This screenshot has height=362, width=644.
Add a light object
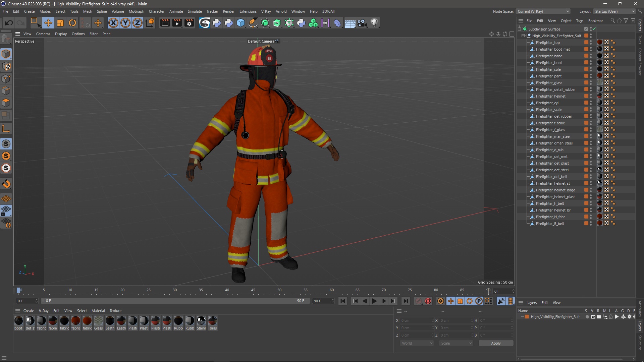coord(374,23)
